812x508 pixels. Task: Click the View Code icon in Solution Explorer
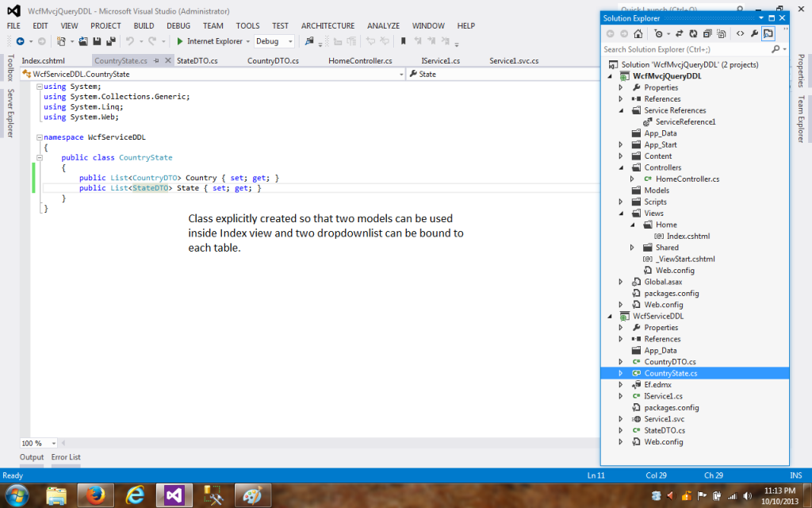[x=740, y=33]
